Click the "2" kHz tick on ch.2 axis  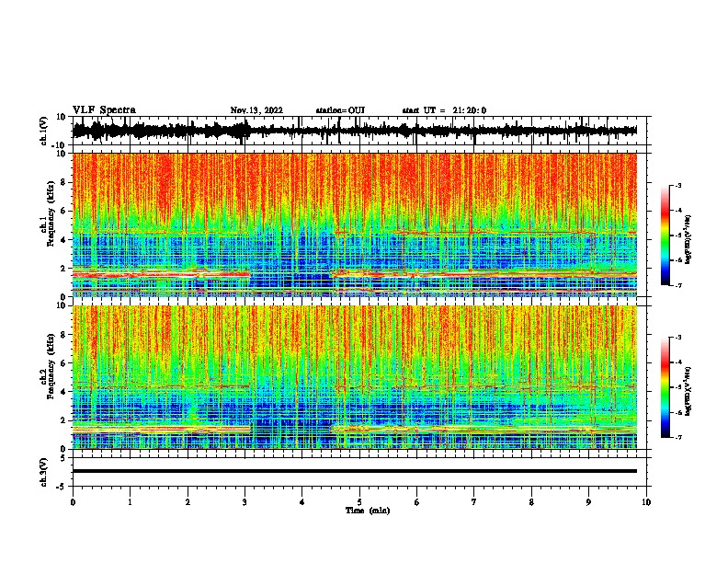pos(63,420)
